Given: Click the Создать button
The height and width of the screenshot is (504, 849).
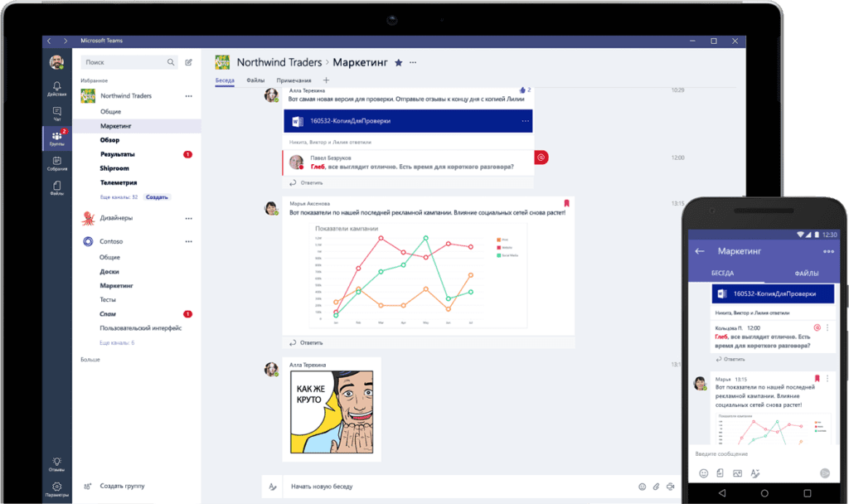Looking at the screenshot, I should click(157, 197).
